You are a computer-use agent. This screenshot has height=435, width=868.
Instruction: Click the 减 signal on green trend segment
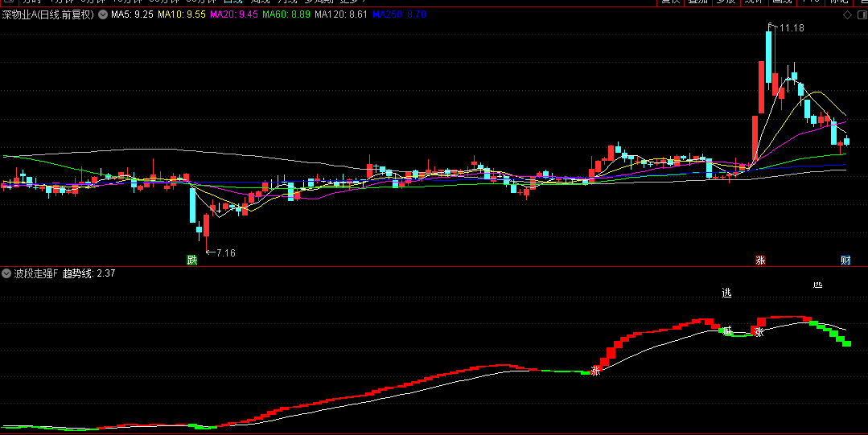click(728, 331)
